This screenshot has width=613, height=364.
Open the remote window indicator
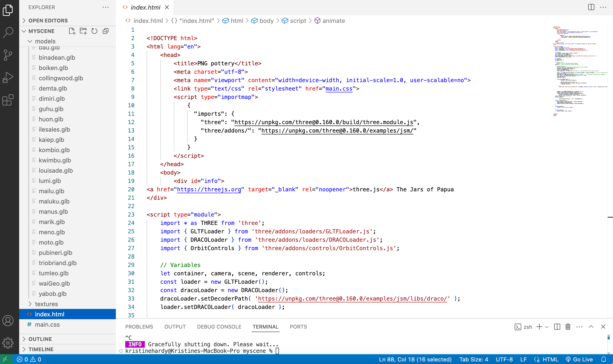pos(6,359)
